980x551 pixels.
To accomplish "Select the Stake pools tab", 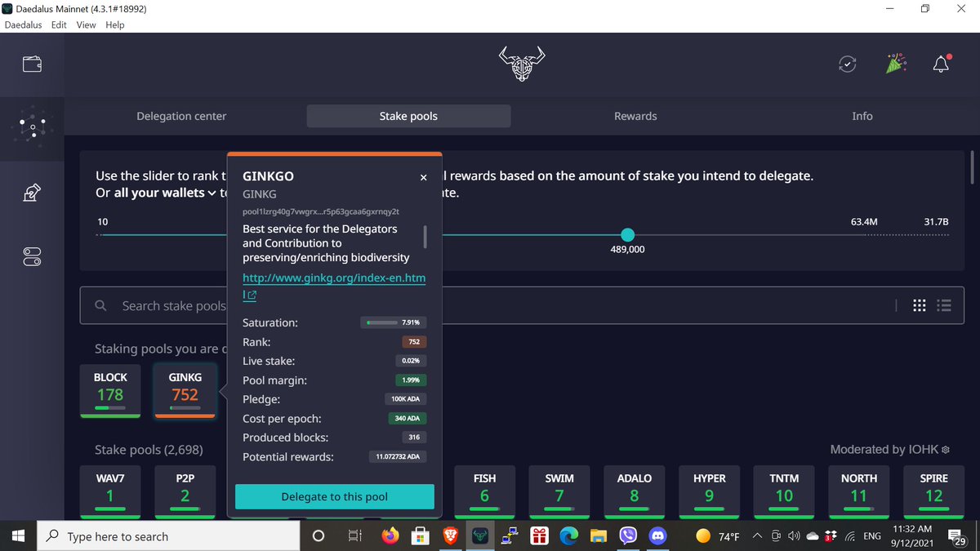I will 408,116.
